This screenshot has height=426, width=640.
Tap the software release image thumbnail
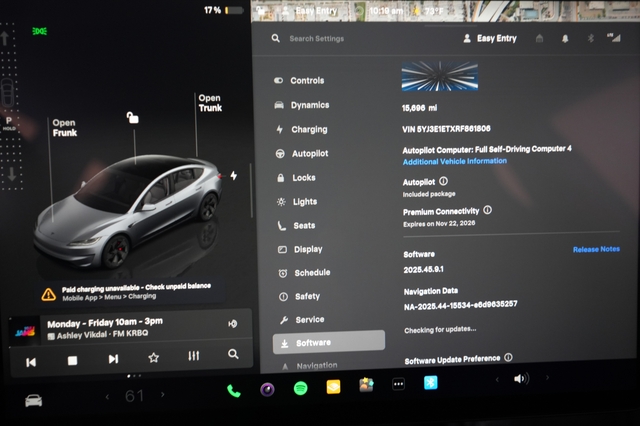(x=440, y=76)
